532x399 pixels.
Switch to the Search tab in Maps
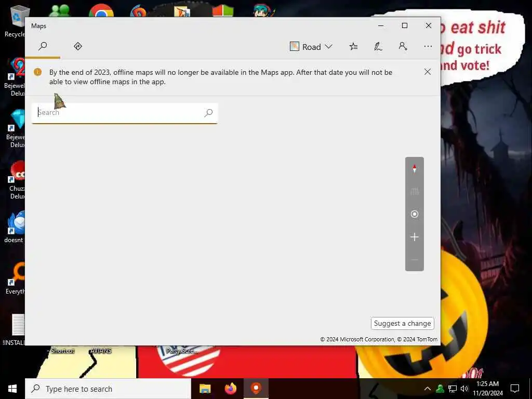pos(43,46)
